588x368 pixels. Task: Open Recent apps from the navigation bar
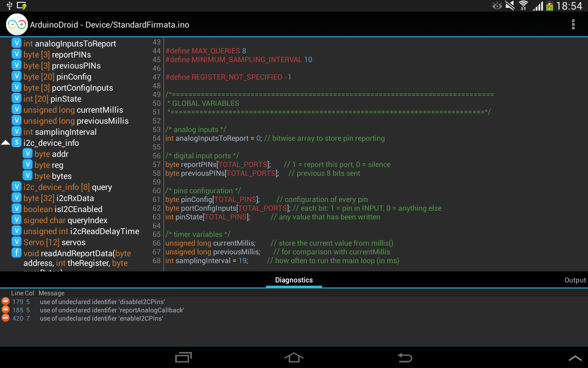pos(183,357)
